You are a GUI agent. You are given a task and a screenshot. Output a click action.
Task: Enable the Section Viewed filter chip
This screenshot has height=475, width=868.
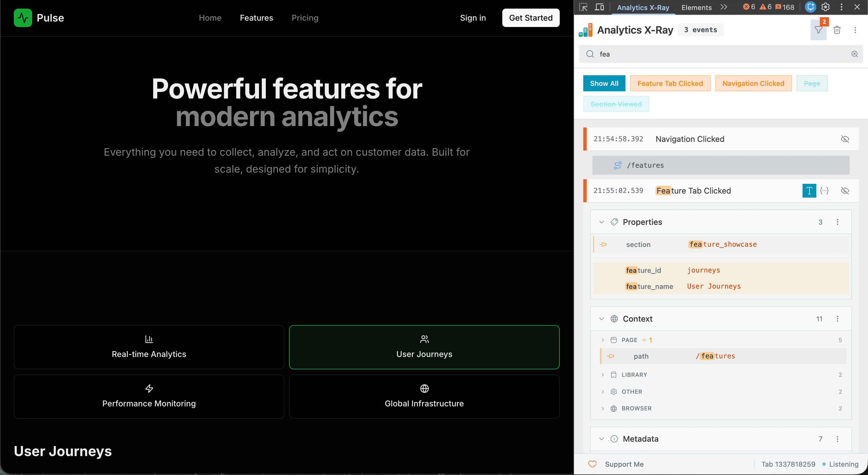coord(616,104)
